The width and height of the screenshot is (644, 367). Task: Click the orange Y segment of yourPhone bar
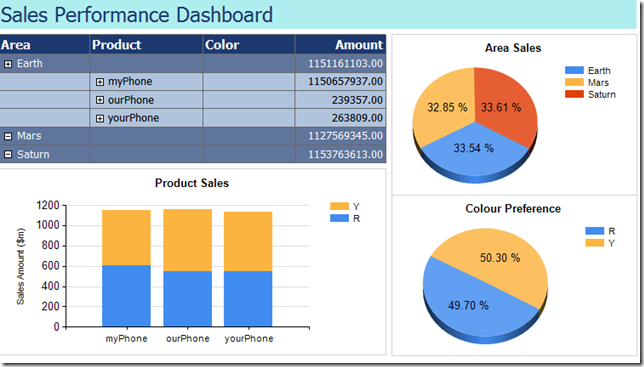248,241
